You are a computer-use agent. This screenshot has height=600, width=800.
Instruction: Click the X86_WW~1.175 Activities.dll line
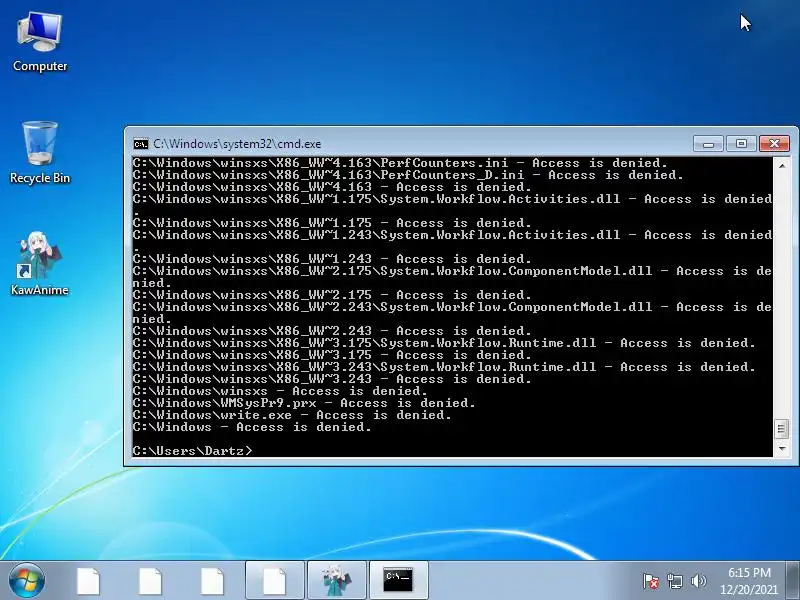pyautogui.click(x=452, y=205)
